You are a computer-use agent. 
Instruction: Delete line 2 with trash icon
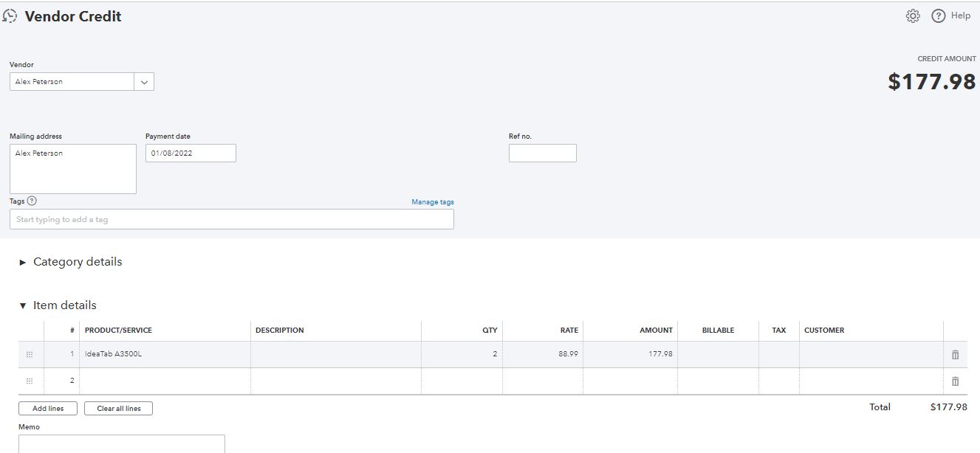click(955, 381)
